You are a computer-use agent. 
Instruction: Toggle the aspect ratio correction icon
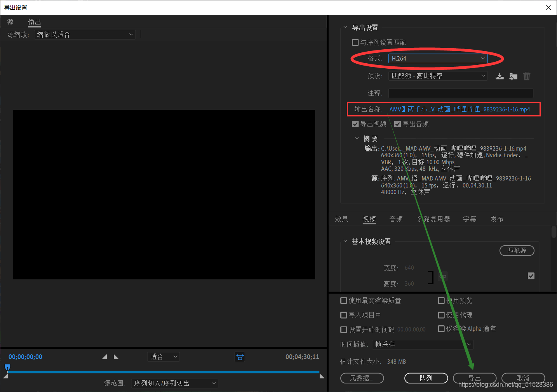[240, 357]
